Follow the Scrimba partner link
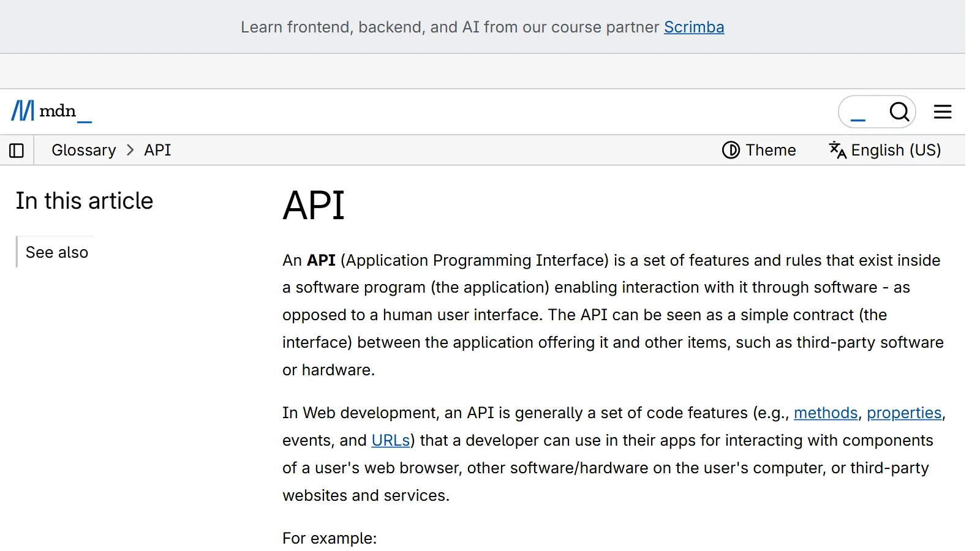980x551 pixels. (x=694, y=27)
